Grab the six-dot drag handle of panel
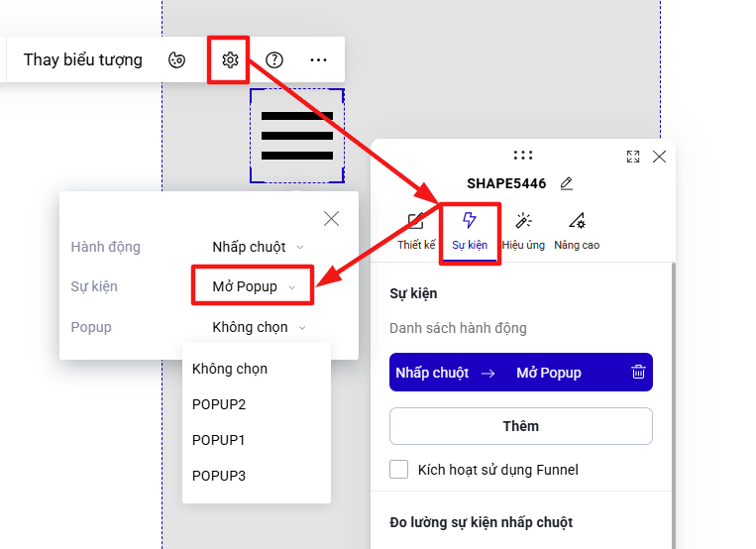 tap(523, 155)
